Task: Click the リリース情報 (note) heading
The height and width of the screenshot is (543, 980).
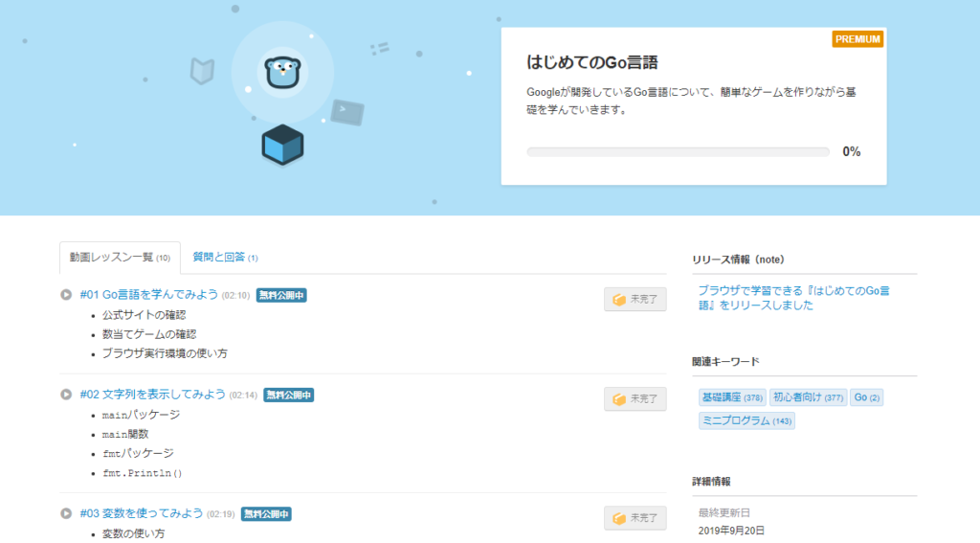Action: 738,260
